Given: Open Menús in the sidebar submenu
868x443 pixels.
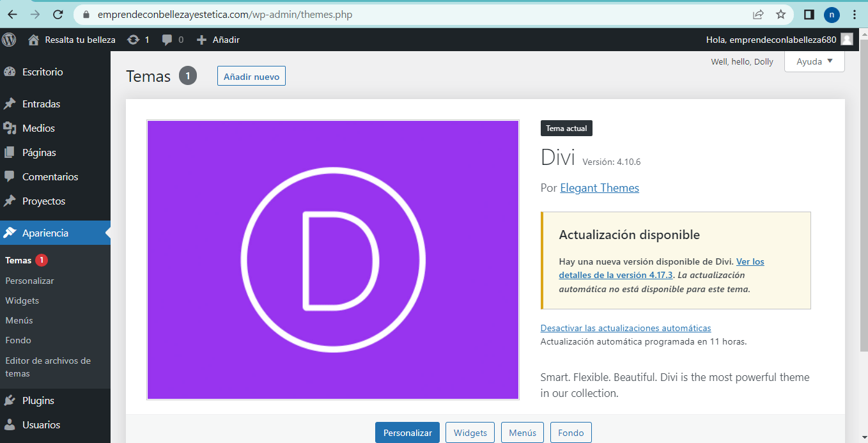Looking at the screenshot, I should (19, 320).
